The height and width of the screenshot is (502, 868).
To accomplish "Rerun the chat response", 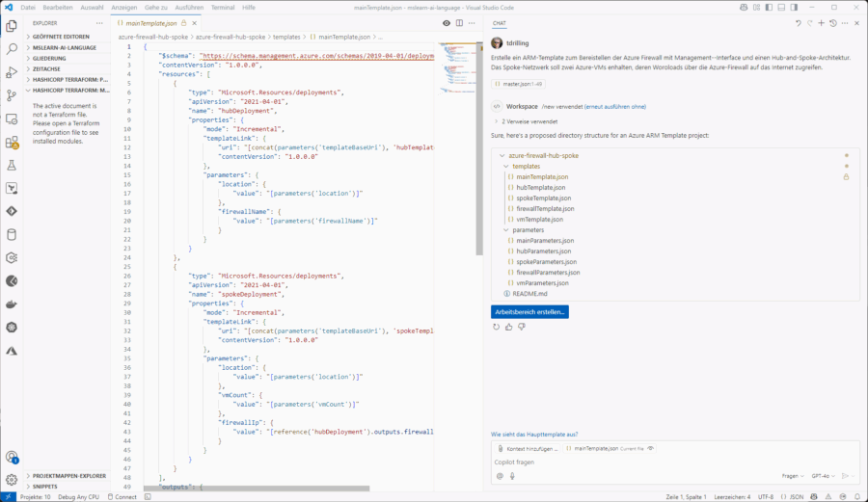I will 496,327.
